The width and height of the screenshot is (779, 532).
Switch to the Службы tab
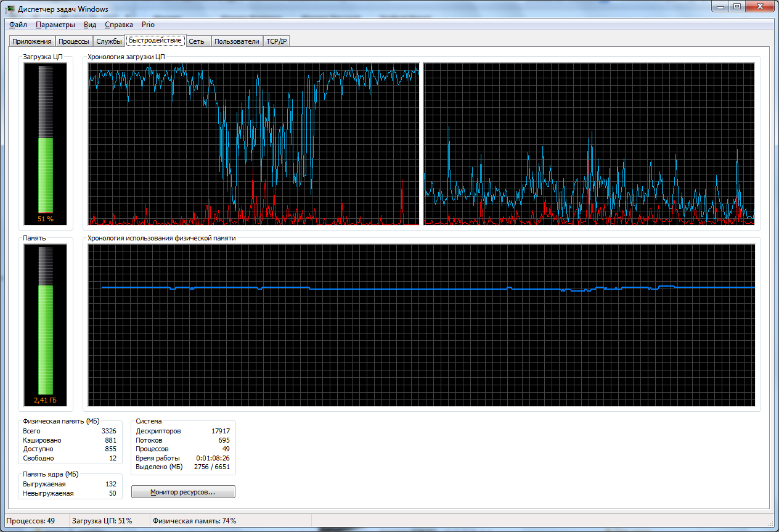[108, 41]
